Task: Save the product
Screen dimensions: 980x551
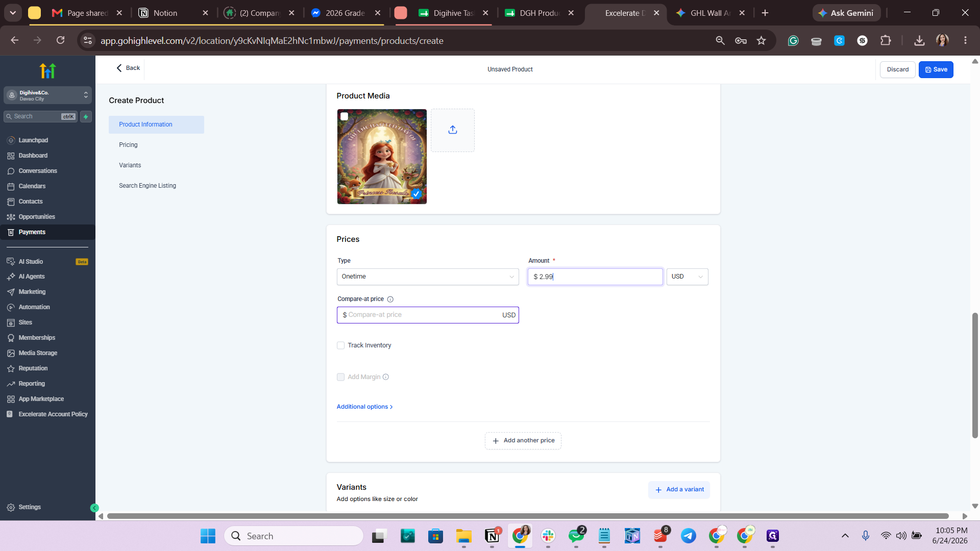Action: [x=936, y=70]
